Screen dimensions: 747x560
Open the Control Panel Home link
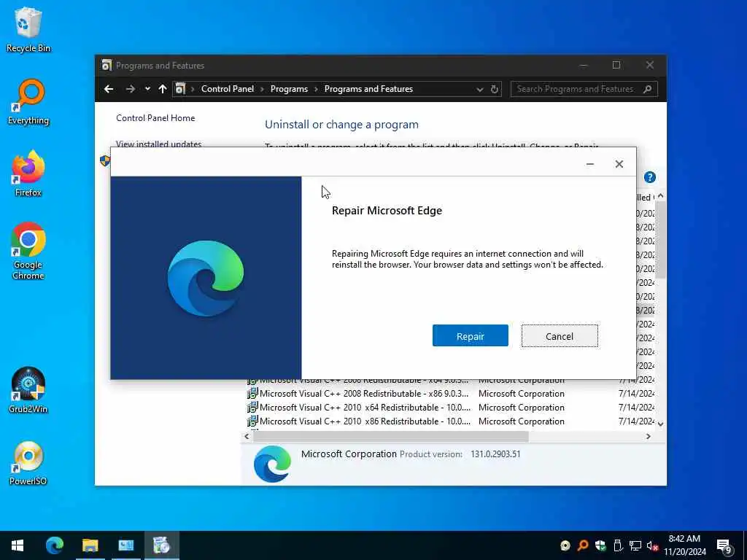(x=155, y=117)
